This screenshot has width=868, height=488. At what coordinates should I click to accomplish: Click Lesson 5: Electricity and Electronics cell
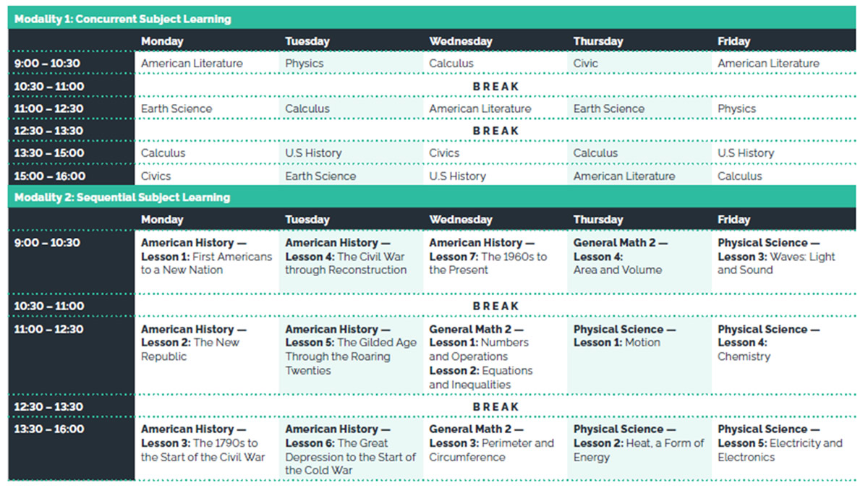click(783, 450)
